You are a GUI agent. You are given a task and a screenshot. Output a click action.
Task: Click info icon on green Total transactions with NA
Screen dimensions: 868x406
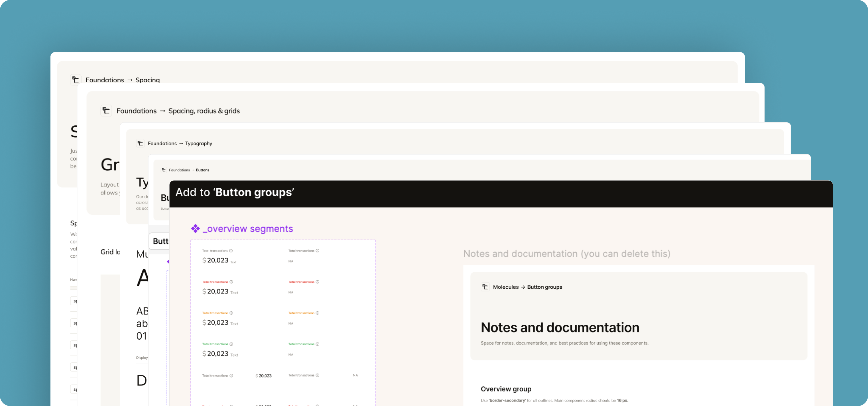[318, 344]
